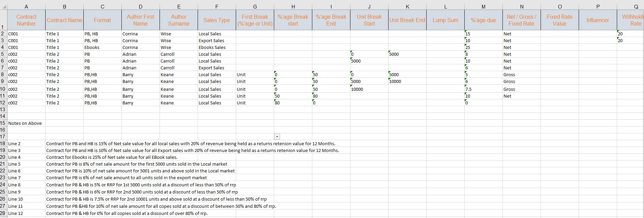The height and width of the screenshot is (218, 644).
Task: Select the row 15 header
Action: click(3, 123)
